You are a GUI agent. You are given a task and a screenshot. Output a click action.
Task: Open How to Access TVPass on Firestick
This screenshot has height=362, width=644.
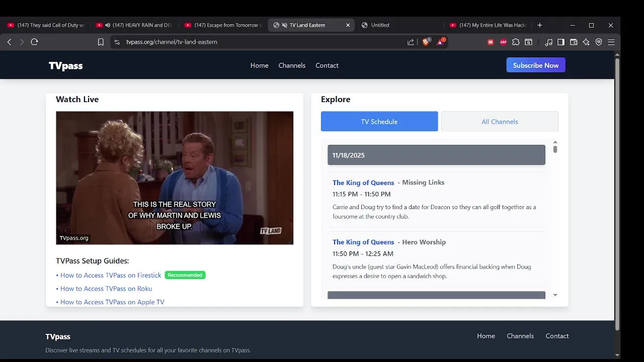[x=111, y=276]
